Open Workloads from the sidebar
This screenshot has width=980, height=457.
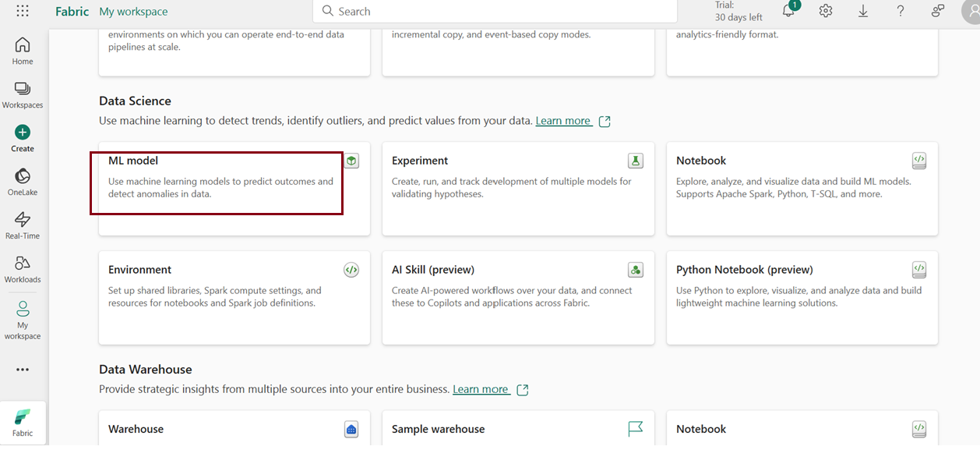click(23, 269)
